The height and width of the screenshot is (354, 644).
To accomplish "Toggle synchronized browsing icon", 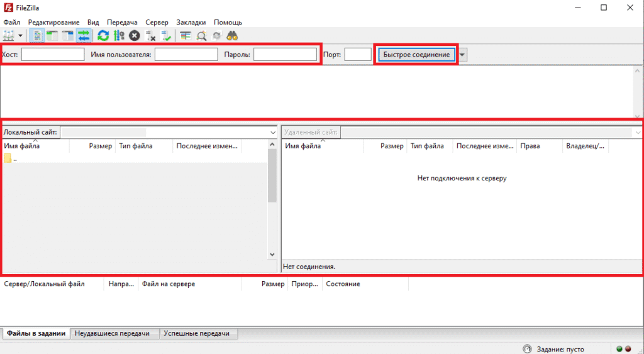I will 217,36.
